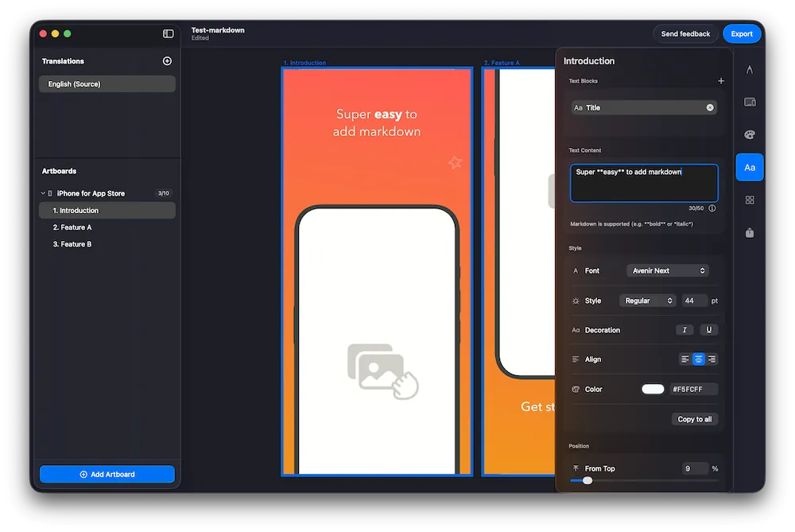This screenshot has width=795, height=532.
Task: Collapse the iPhone for App Store group
Action: point(41,192)
